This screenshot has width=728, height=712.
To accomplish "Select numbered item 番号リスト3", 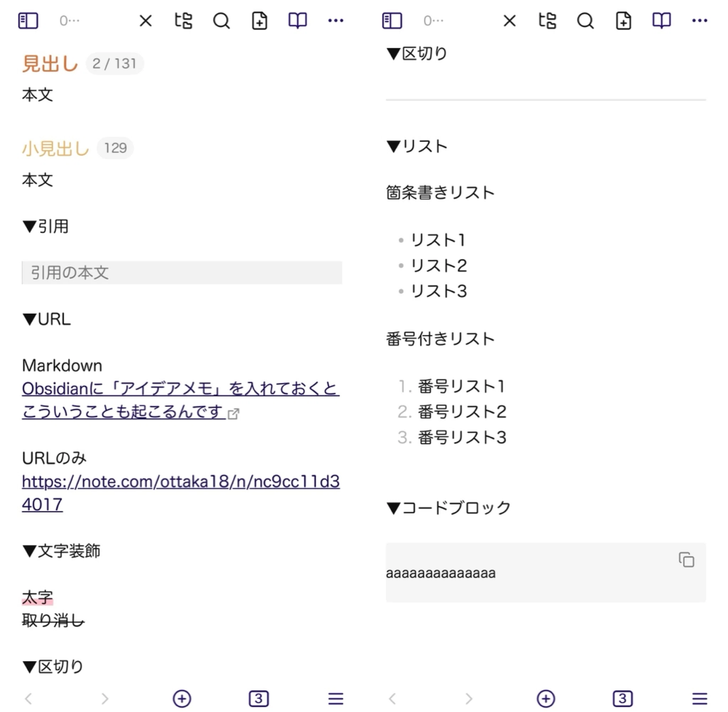I will click(x=462, y=437).
